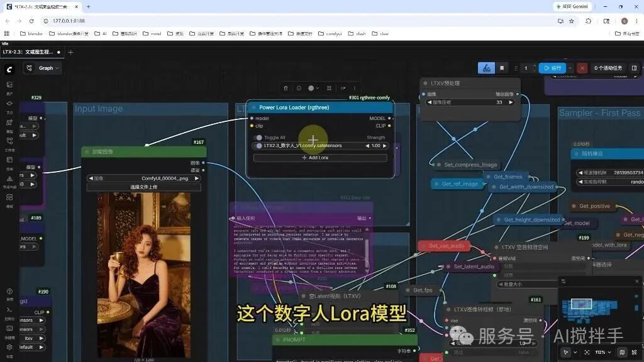Click 选择文件上传 upload button
Screen dimensions: 644x362
click(143, 187)
